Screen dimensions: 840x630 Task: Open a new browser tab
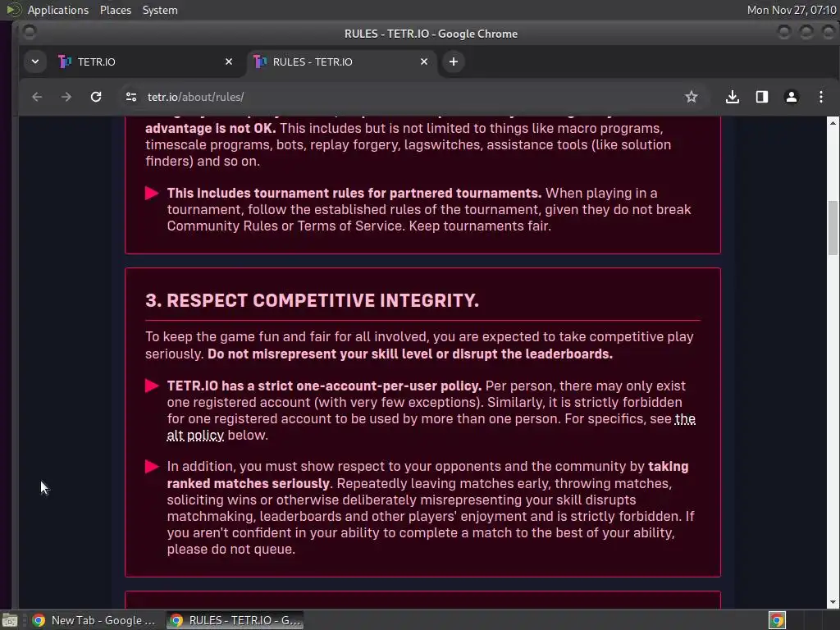(x=453, y=62)
